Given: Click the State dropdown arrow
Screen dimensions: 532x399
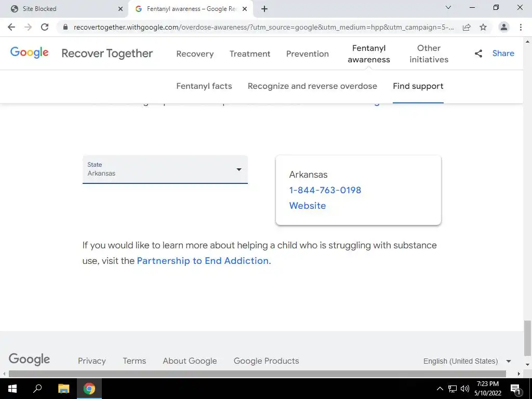Looking at the screenshot, I should [x=239, y=169].
